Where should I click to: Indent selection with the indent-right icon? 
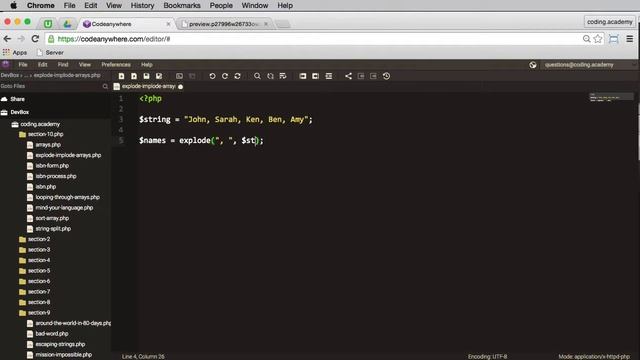(x=302, y=76)
